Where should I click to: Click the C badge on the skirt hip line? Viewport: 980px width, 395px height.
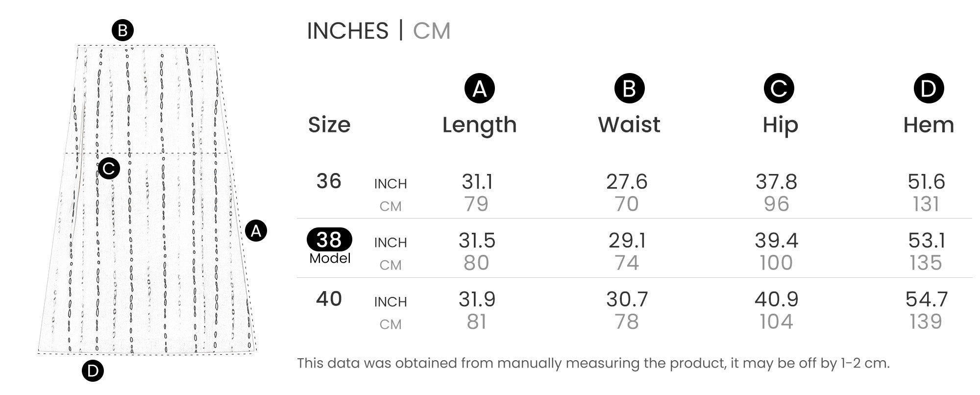tap(109, 169)
